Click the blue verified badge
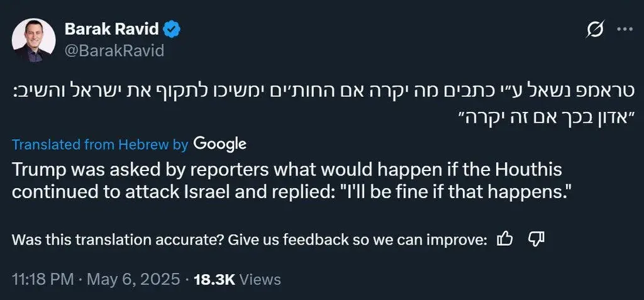The image size is (644, 300). pos(172,30)
